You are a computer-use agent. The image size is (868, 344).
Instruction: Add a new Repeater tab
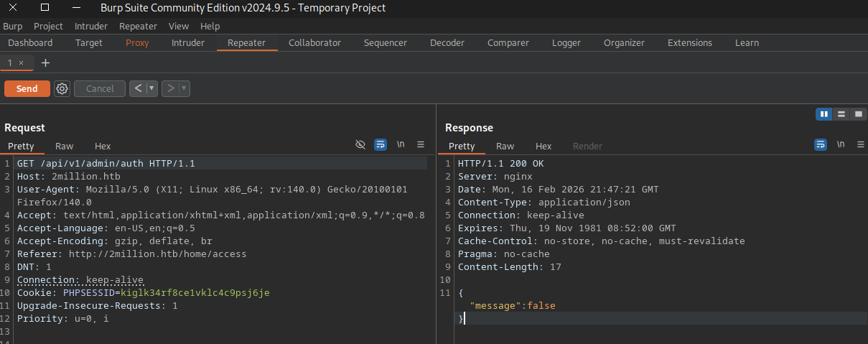pos(46,63)
